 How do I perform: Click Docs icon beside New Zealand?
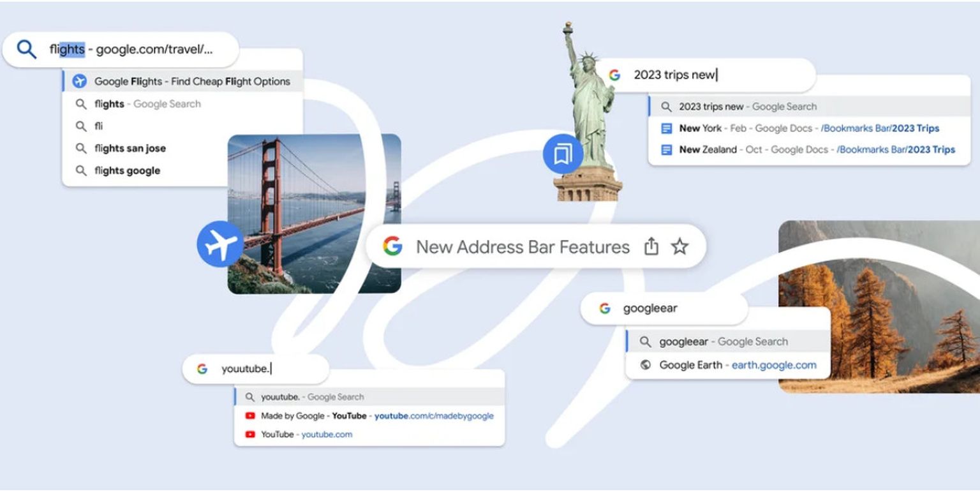coord(666,150)
